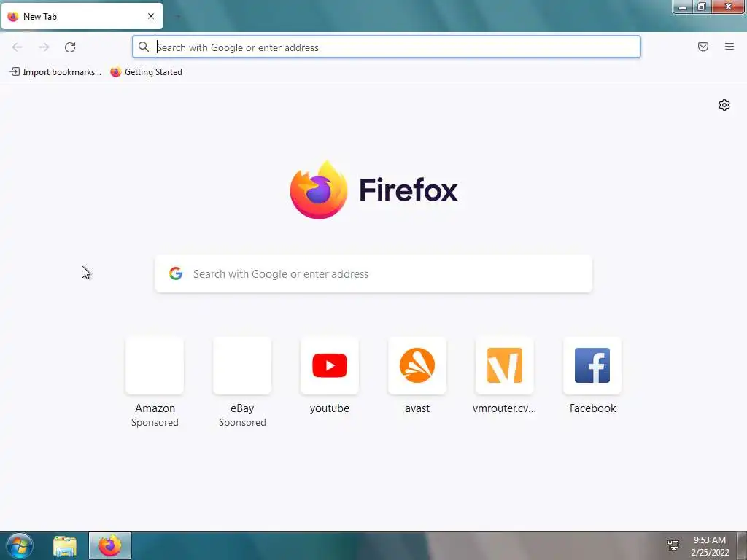Click the Google logo in search box
747x560 pixels.
point(176,273)
